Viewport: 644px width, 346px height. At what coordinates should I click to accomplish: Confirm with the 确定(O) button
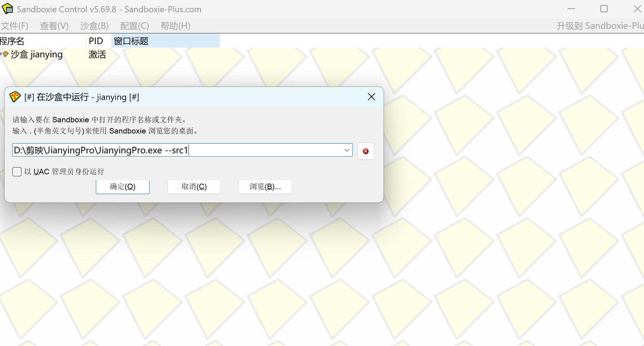(123, 187)
